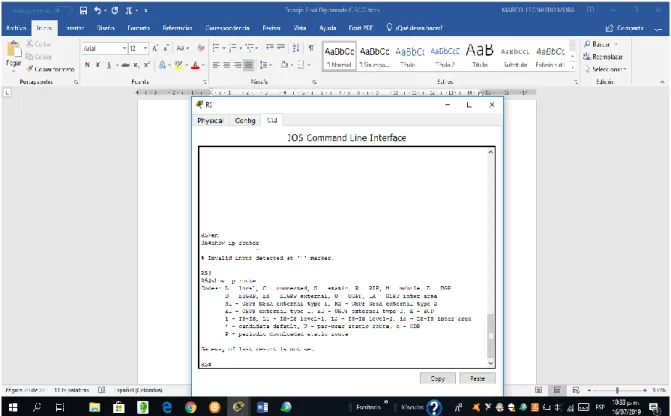Select the Sin espaciado style
This screenshot has width=671, height=416.
click(374, 56)
